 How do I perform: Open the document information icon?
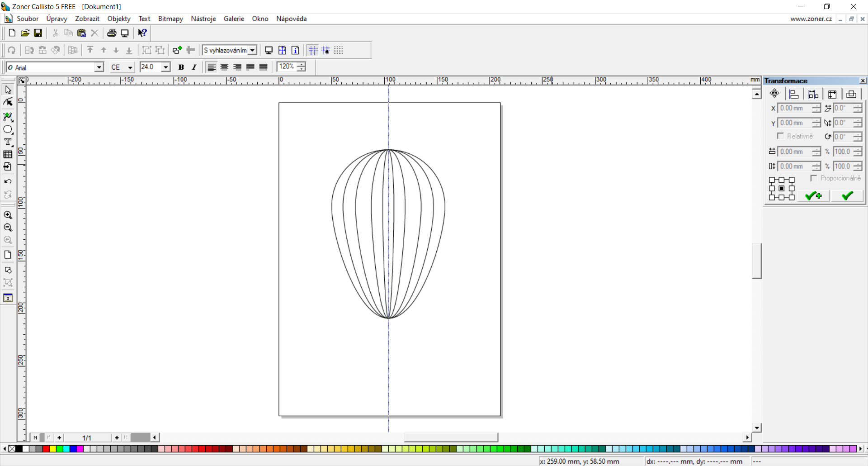click(x=295, y=50)
